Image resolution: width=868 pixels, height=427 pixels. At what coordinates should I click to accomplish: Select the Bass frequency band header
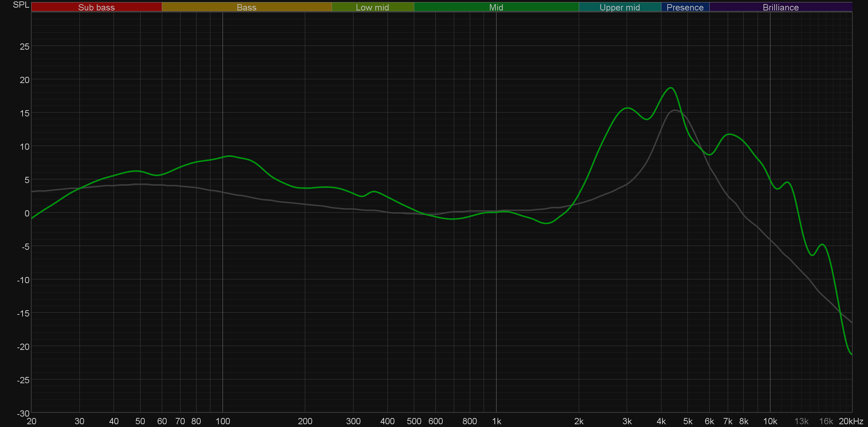[247, 7]
